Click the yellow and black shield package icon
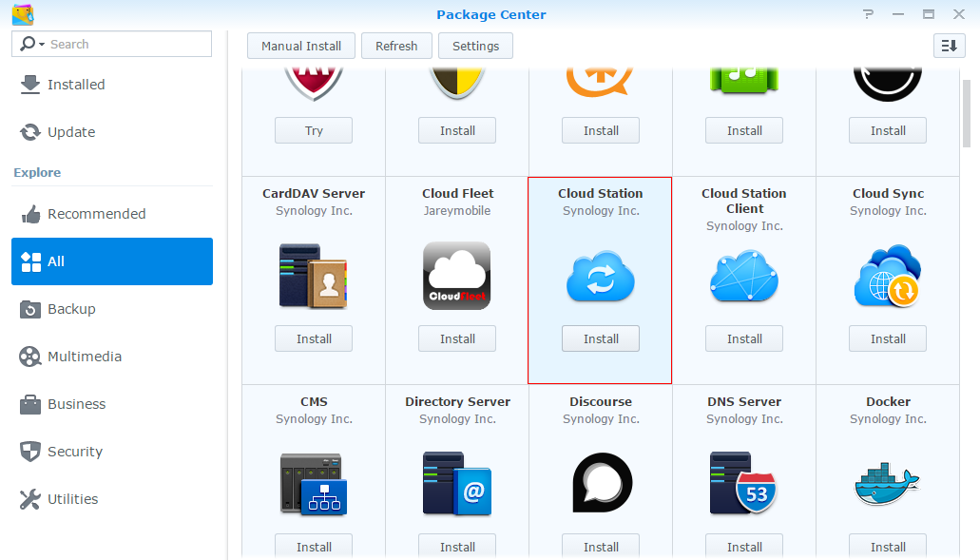The height and width of the screenshot is (560, 980). (x=457, y=85)
